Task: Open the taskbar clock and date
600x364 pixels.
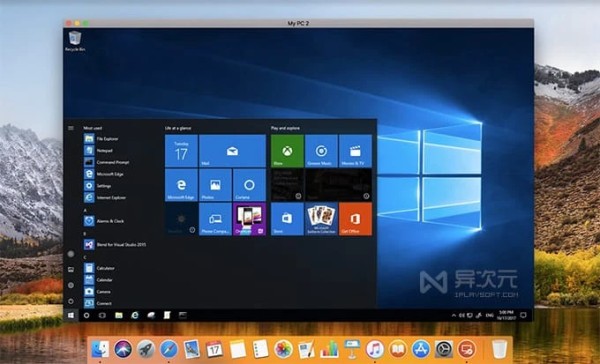Action: tap(507, 315)
